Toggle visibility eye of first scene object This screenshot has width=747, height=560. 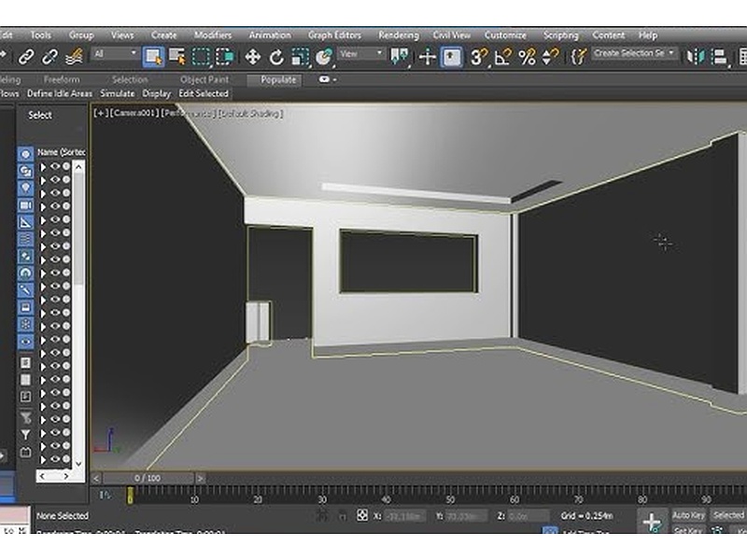click(55, 167)
